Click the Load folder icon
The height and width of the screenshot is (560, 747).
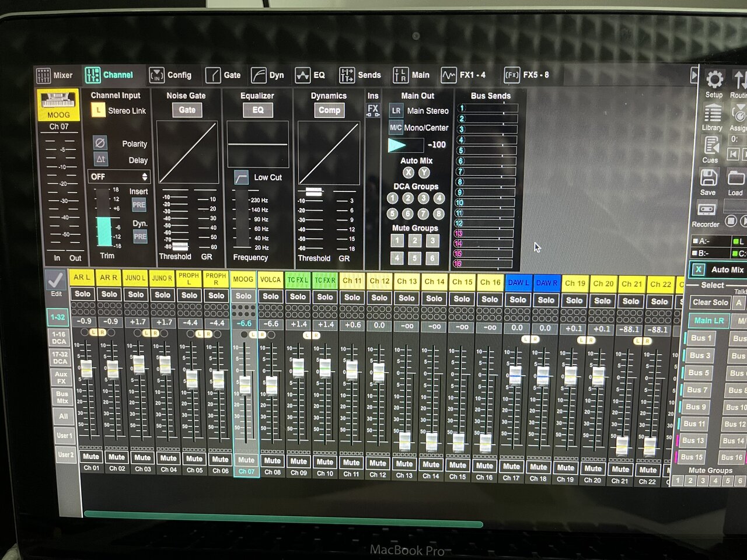[735, 177]
